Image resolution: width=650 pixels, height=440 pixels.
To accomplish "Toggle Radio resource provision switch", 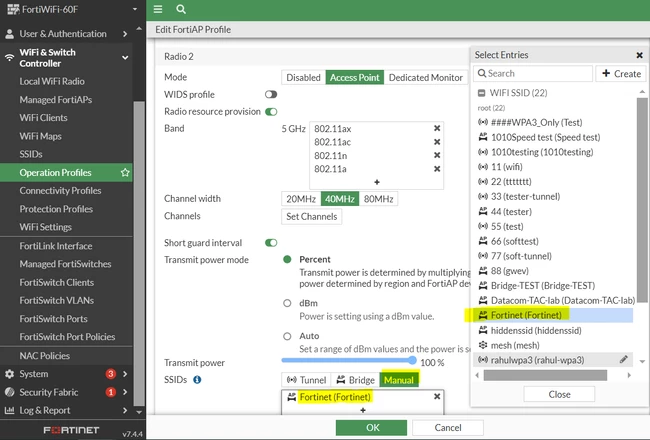I will click(x=271, y=112).
